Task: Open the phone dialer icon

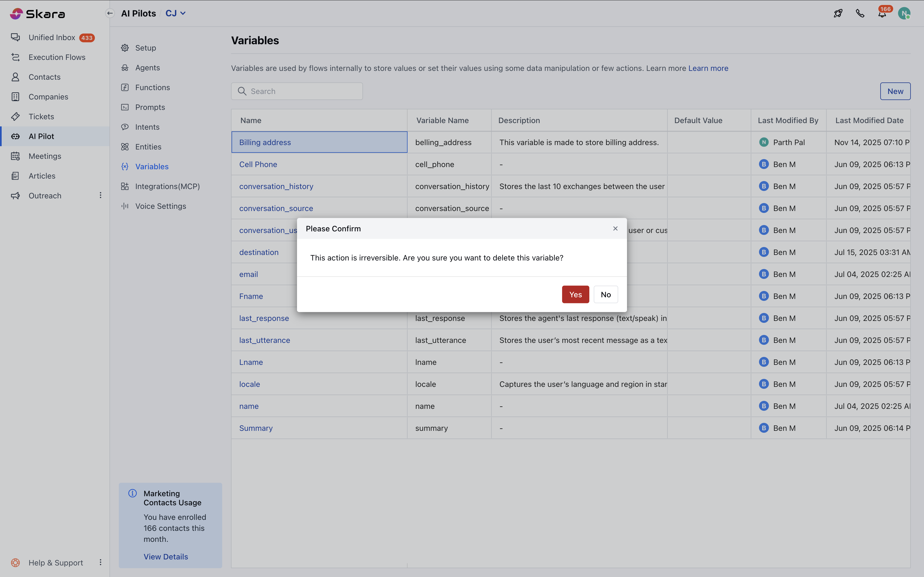Action: 860,13
